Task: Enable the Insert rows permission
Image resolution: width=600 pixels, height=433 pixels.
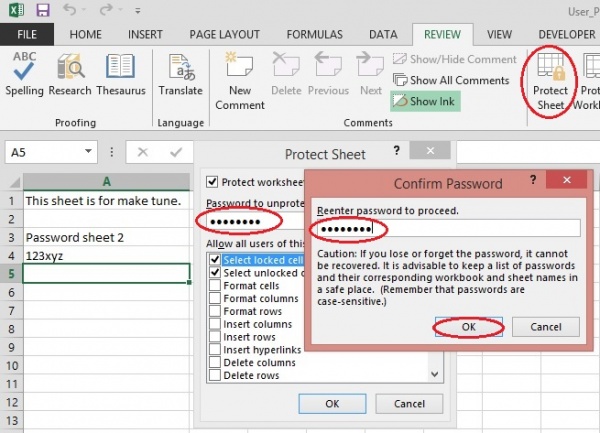Action: [x=215, y=336]
